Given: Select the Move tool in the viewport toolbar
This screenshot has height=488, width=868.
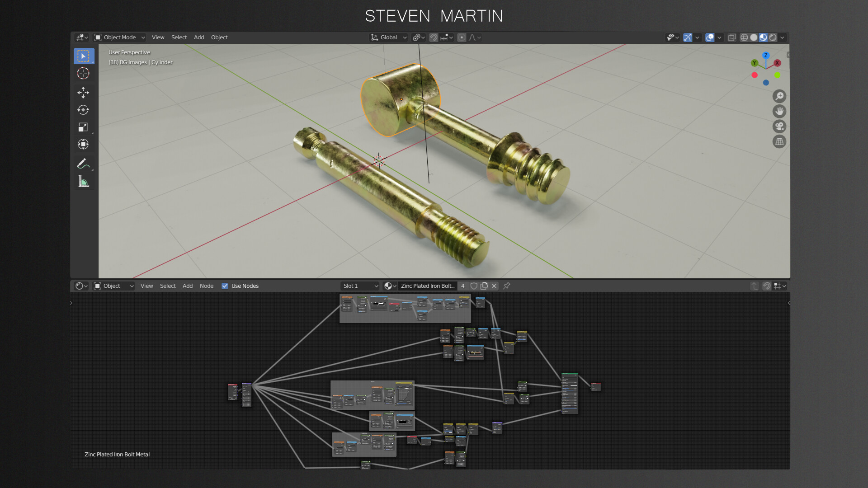Looking at the screenshot, I should (83, 92).
